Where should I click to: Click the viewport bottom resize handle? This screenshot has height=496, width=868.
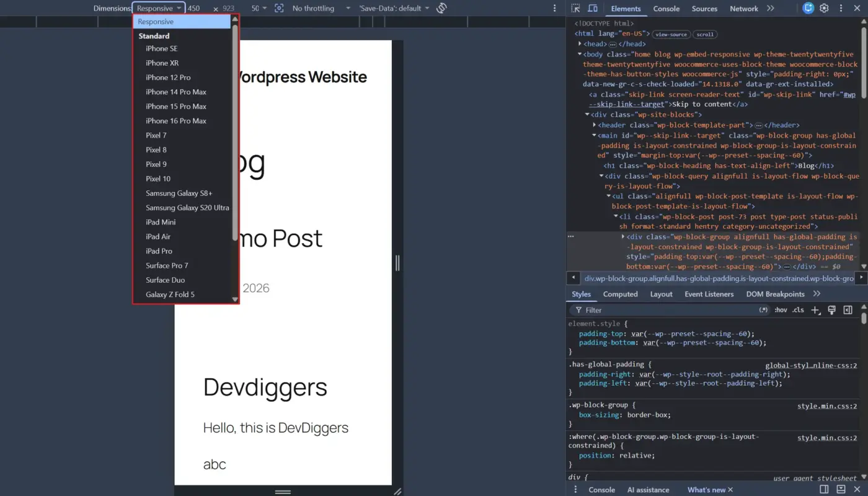pyautogui.click(x=283, y=492)
